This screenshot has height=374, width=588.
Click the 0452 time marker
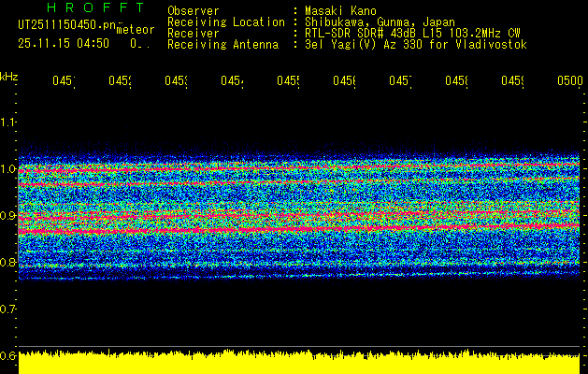pyautogui.click(x=120, y=80)
